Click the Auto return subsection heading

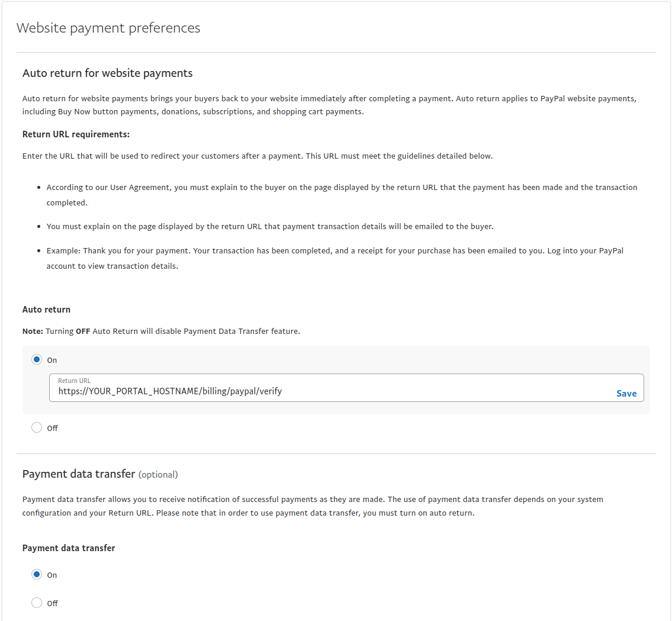pyautogui.click(x=46, y=309)
